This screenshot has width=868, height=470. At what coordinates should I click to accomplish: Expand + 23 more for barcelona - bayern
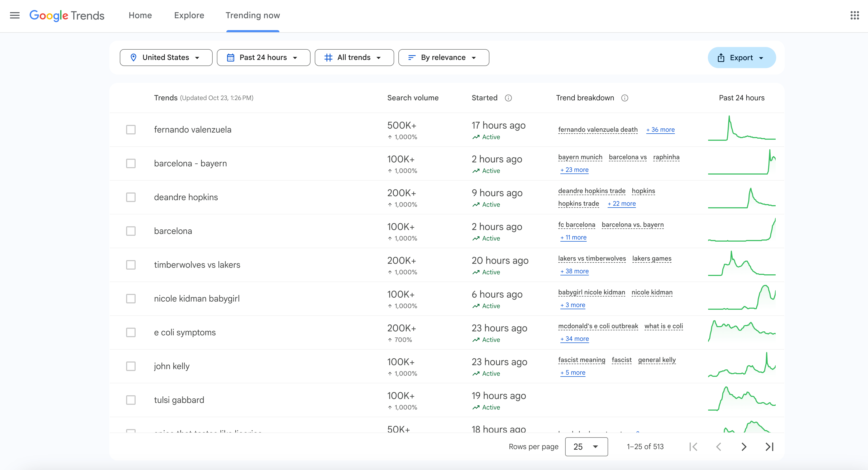click(x=575, y=170)
